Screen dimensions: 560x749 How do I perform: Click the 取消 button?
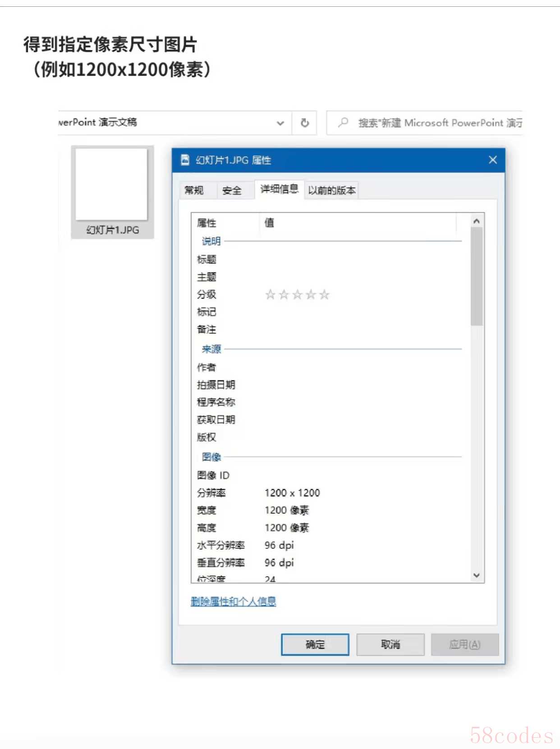pyautogui.click(x=390, y=644)
